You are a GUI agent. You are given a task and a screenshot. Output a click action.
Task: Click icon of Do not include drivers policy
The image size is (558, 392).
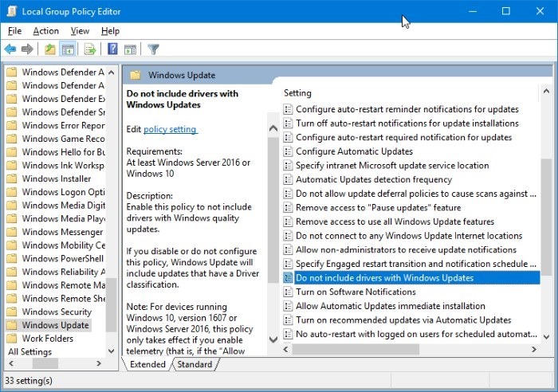tap(288, 278)
